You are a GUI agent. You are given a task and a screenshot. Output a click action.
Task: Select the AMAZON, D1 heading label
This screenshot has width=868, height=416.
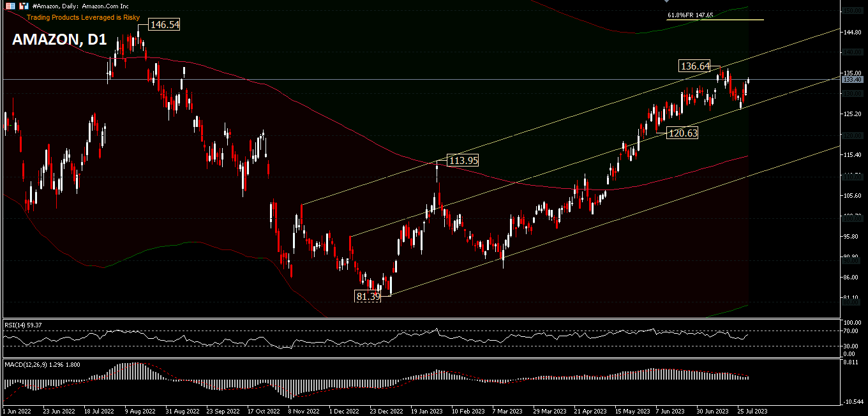tap(59, 40)
